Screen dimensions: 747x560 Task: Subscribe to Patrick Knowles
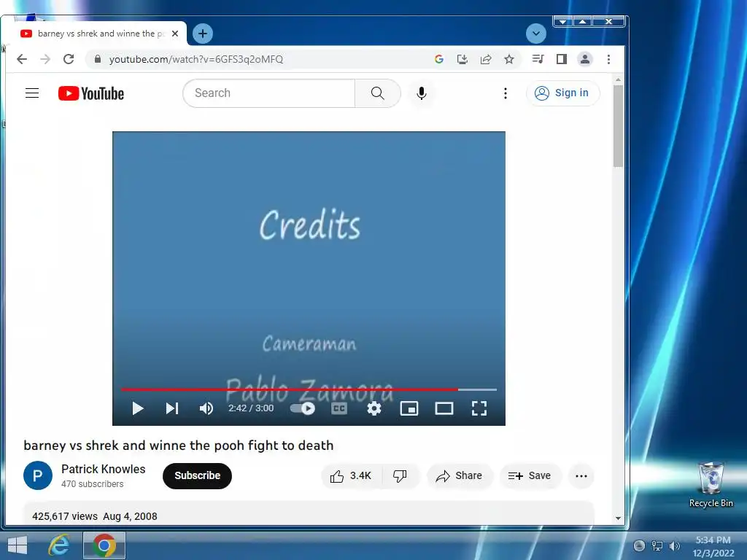click(x=197, y=475)
